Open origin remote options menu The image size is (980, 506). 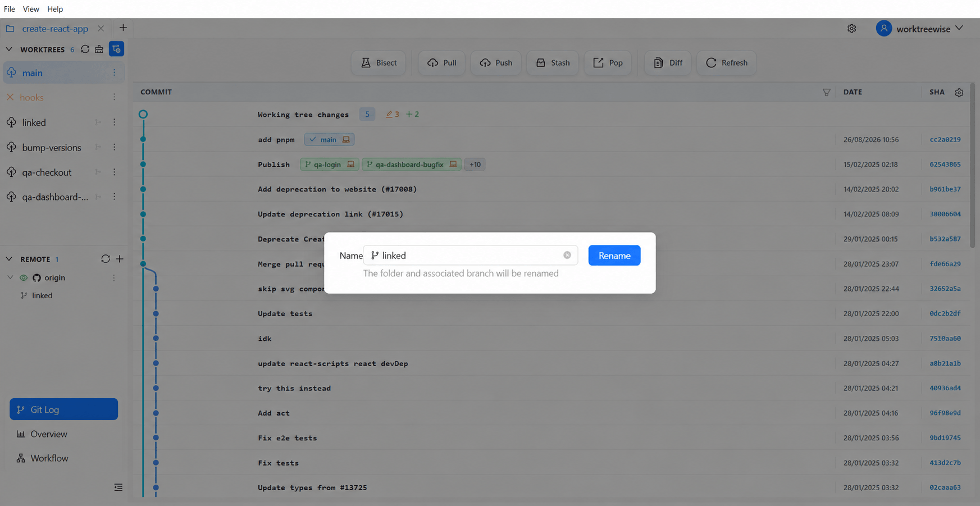pyautogui.click(x=113, y=277)
